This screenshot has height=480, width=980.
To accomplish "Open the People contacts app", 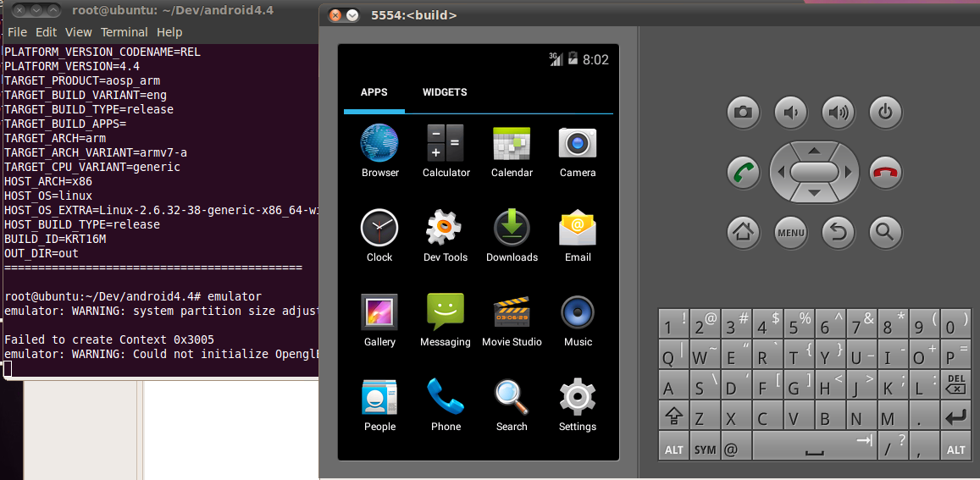I will point(379,405).
